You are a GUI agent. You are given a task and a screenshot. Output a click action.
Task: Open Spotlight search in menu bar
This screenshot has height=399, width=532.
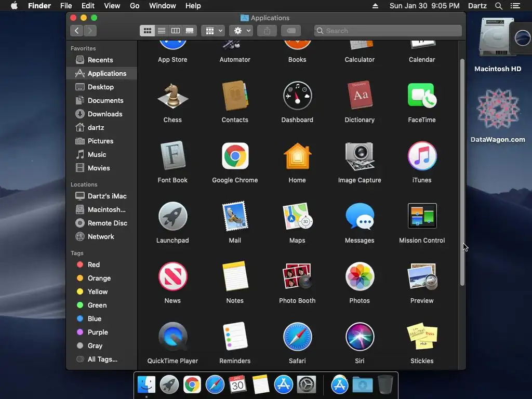pos(498,6)
